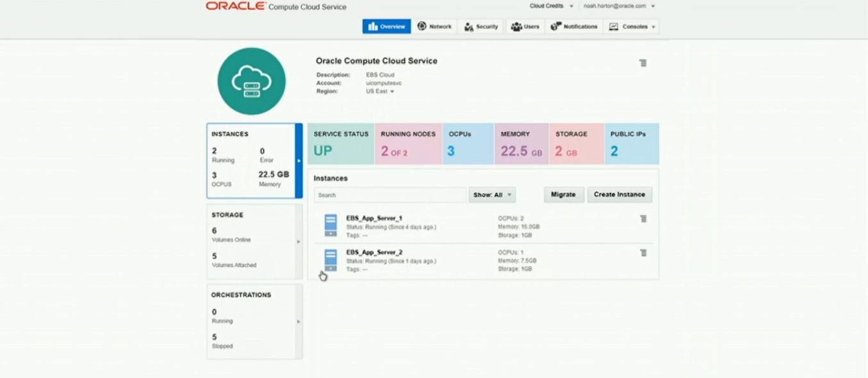Go to the Users tab
Image resolution: width=868 pixels, height=378 pixels.
pyautogui.click(x=525, y=26)
